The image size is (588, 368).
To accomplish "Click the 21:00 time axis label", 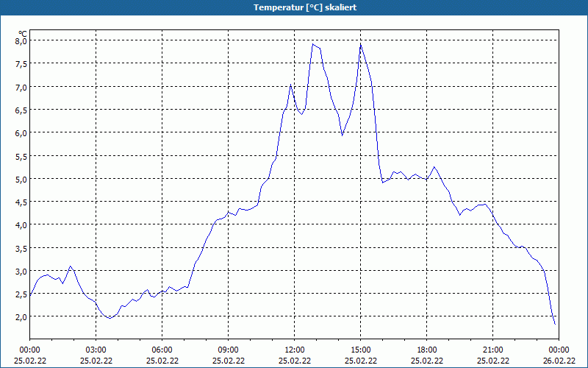I will [x=492, y=350].
